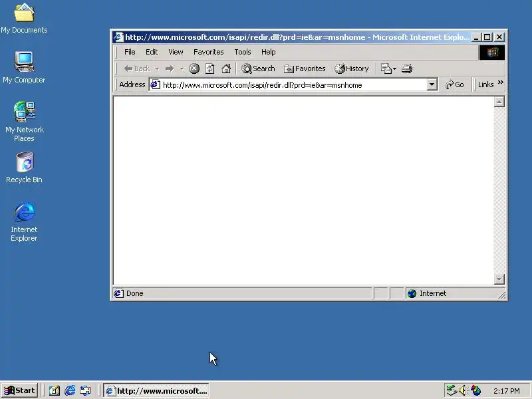532x399 pixels.
Task: Click the Windows logo throbber in IE
Action: click(492, 53)
